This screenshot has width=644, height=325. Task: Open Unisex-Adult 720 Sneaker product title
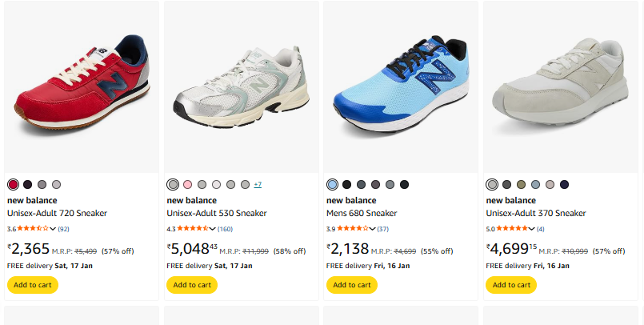point(57,213)
